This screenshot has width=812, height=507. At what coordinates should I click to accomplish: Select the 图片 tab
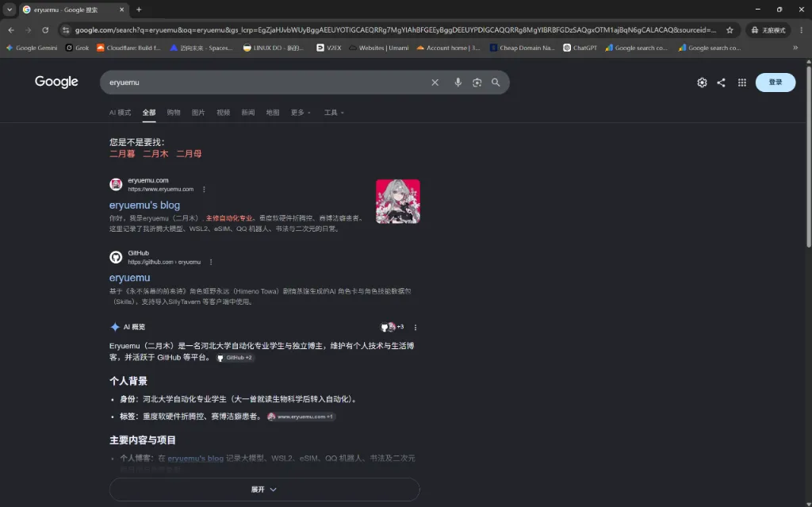tap(198, 113)
